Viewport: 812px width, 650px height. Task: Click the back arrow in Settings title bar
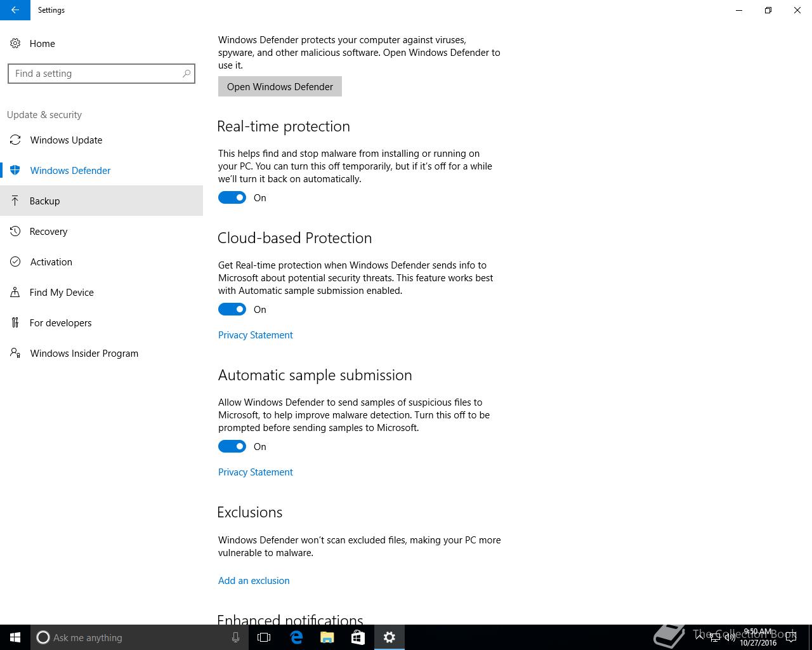point(15,10)
